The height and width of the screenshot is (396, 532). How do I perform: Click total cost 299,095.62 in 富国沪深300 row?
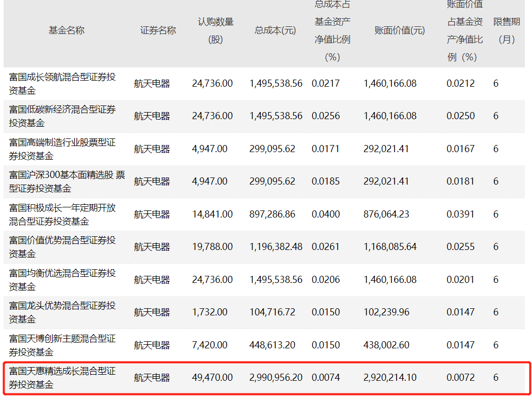pyautogui.click(x=272, y=181)
